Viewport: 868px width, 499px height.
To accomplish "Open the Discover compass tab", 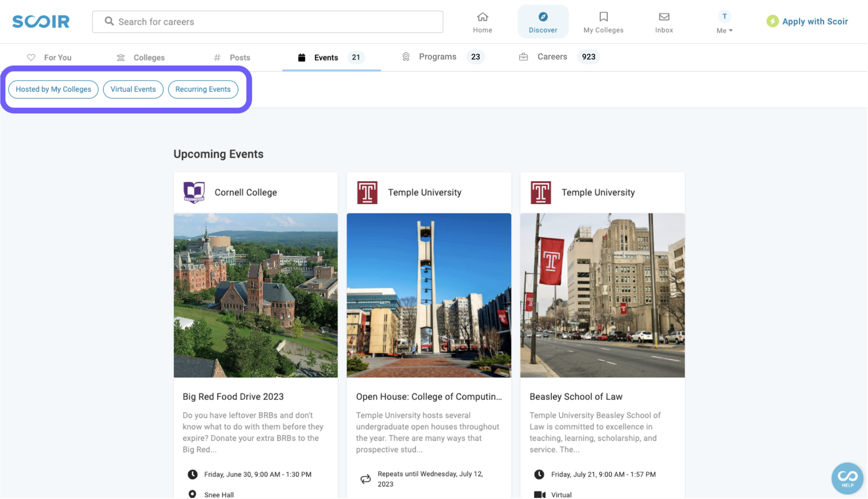I will tap(543, 22).
